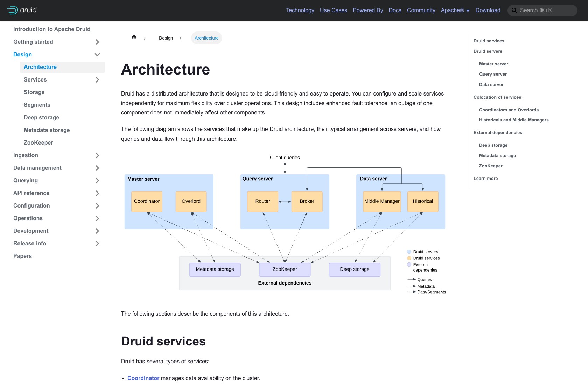
Task: Open Powered By in top navigation
Action: pos(368,10)
